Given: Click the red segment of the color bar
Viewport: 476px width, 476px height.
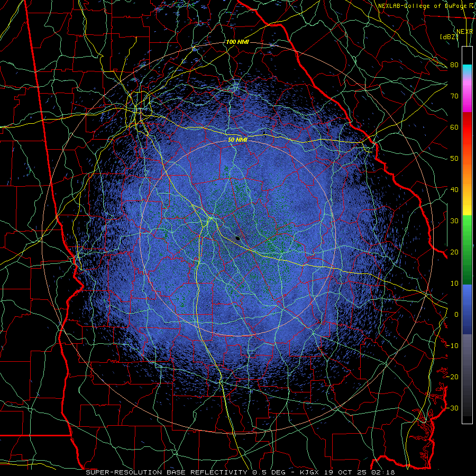Looking at the screenshot, I should (467, 128).
